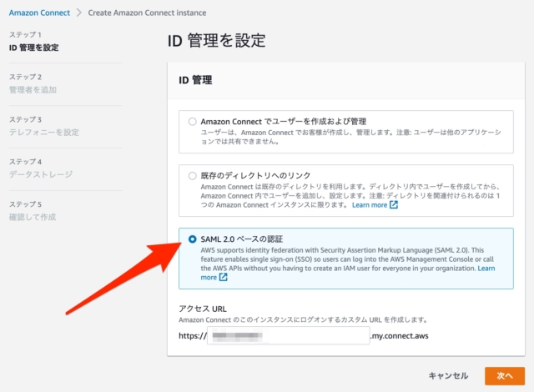Go to step 4 データストレージ
534x392 pixels.
(x=41, y=174)
